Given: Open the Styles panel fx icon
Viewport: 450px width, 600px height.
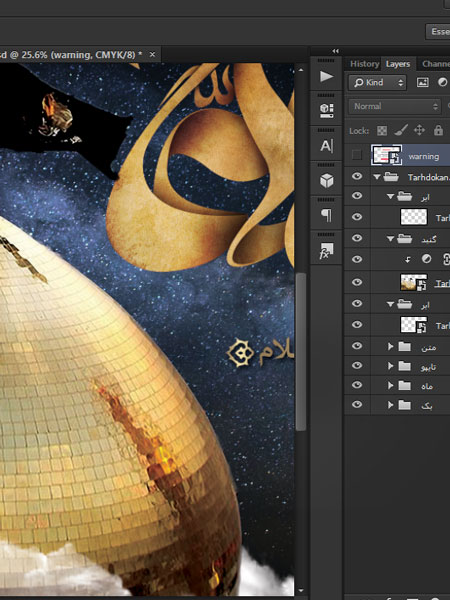Looking at the screenshot, I should (x=326, y=250).
